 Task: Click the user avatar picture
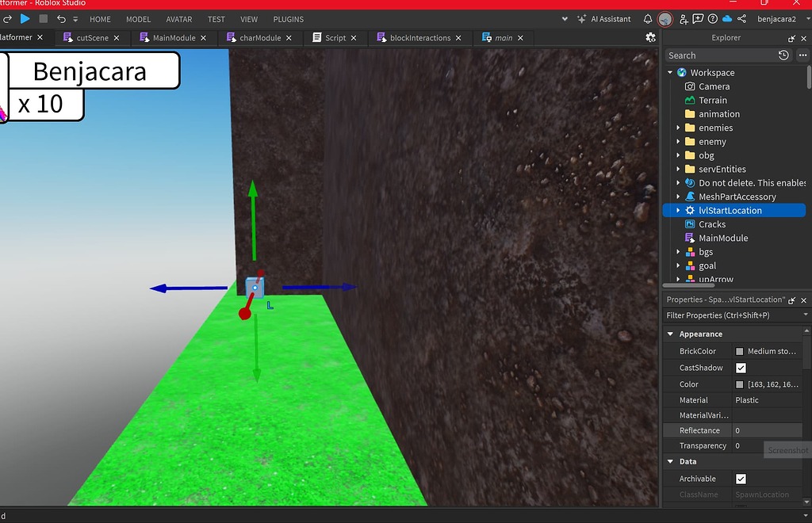(665, 19)
